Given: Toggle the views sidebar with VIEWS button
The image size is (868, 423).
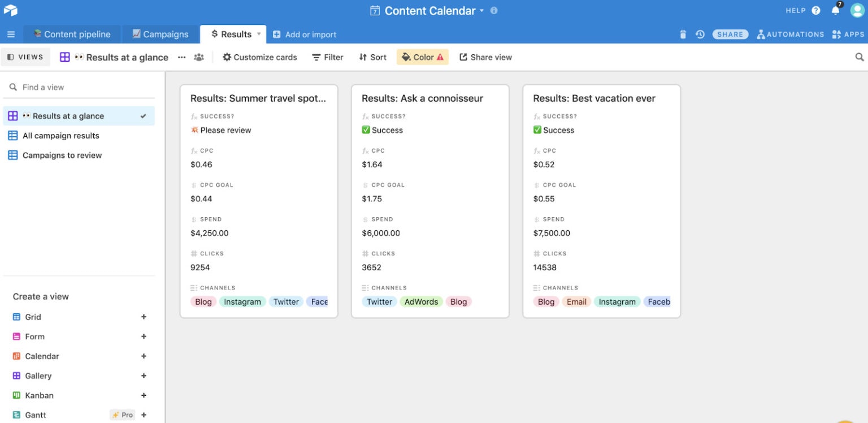Looking at the screenshot, I should click(25, 57).
